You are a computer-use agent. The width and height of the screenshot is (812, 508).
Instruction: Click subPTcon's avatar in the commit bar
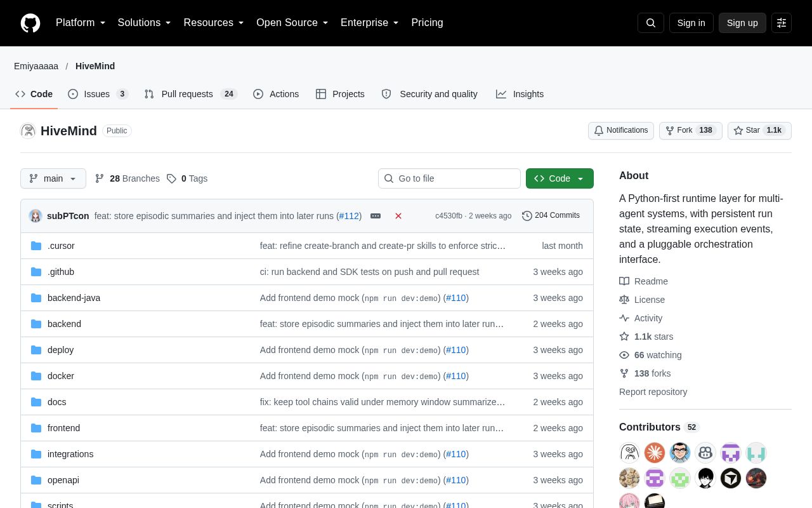(x=36, y=216)
